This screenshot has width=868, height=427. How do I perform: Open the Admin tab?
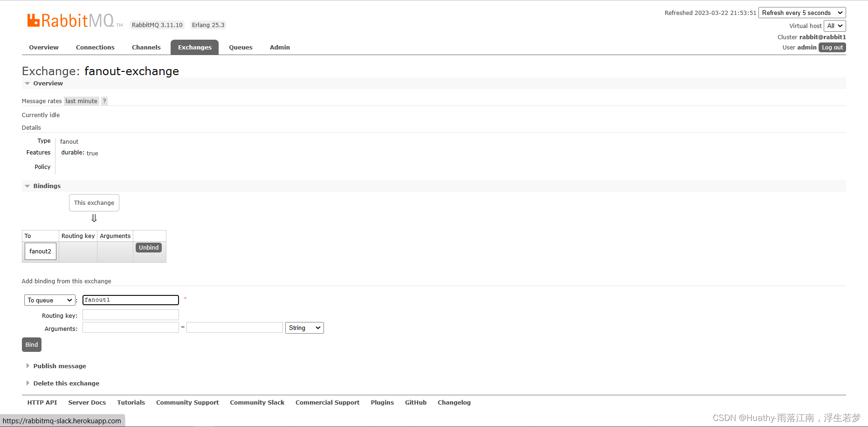coord(280,47)
